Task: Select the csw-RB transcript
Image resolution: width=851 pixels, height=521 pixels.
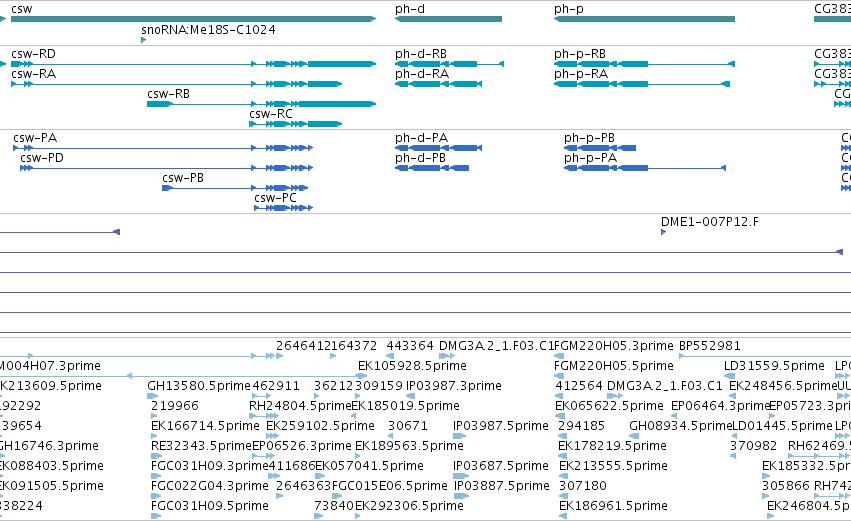Action: [x=261, y=104]
